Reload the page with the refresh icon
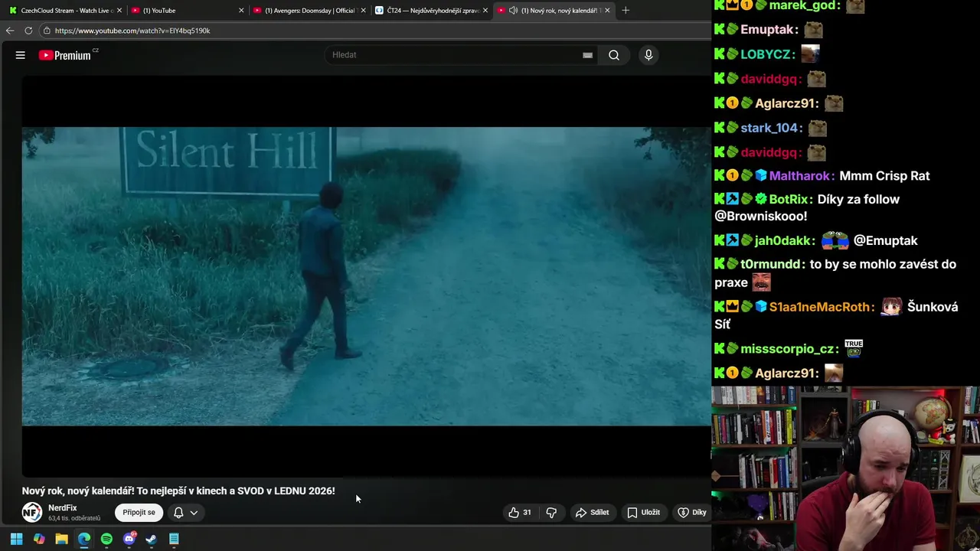 [28, 31]
